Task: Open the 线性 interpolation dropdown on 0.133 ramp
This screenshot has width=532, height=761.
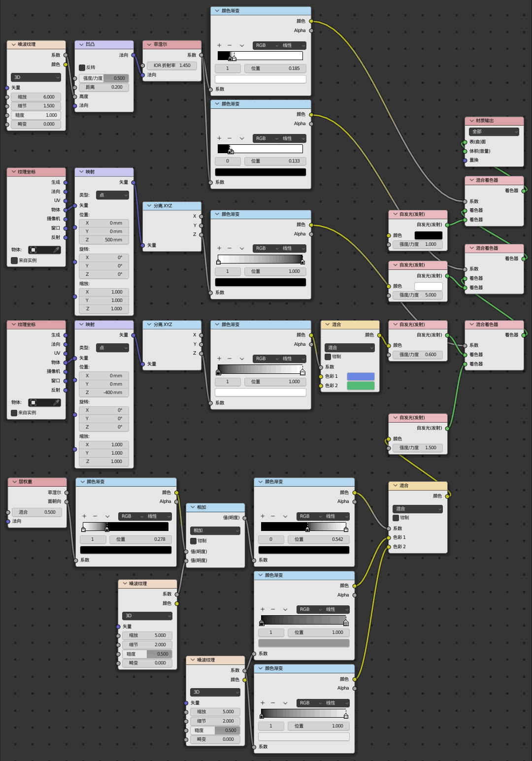Action: (294, 138)
